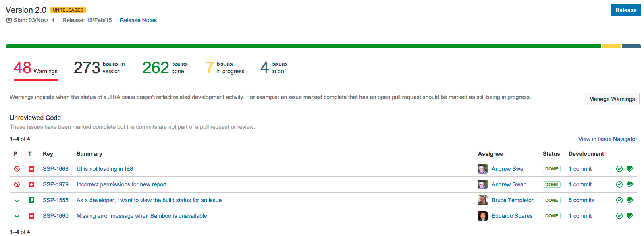Switch to the Issues done tab
644x236 pixels.
point(165,68)
